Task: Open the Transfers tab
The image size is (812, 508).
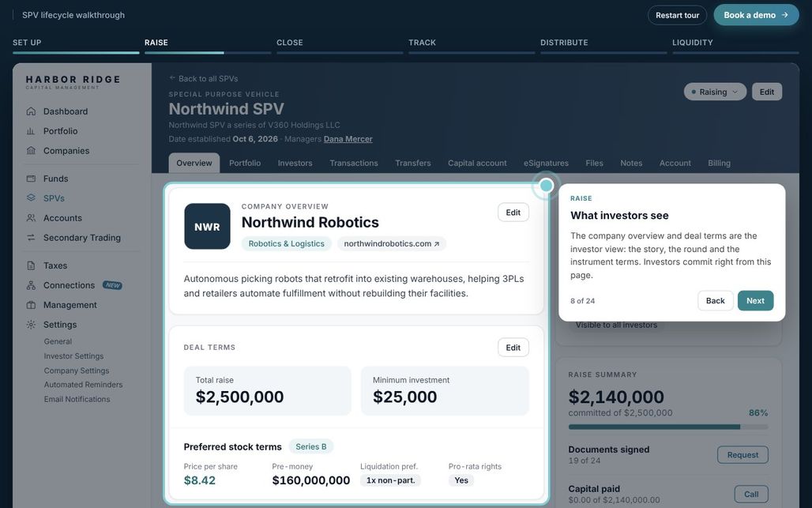Action: coord(413,163)
